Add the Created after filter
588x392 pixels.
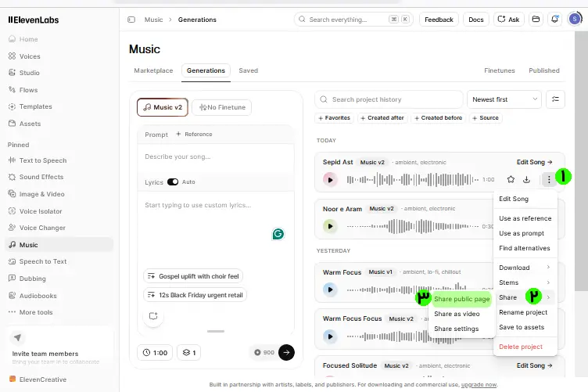382,118
